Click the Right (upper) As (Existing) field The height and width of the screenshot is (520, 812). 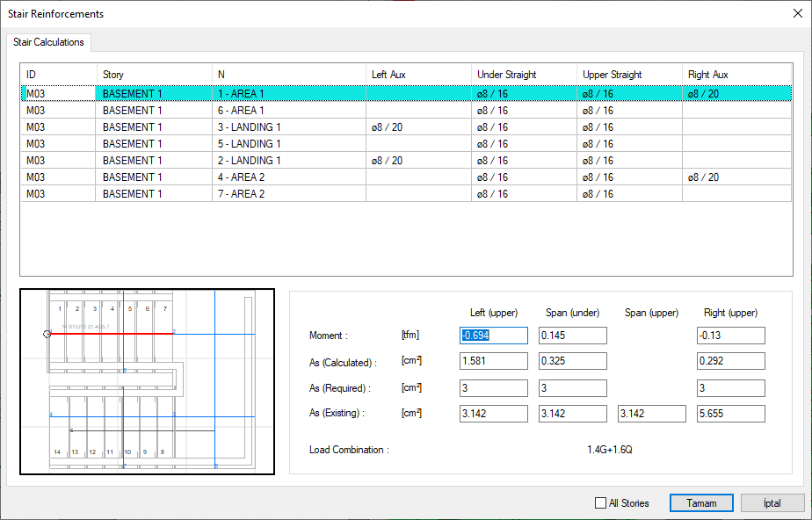tap(730, 414)
